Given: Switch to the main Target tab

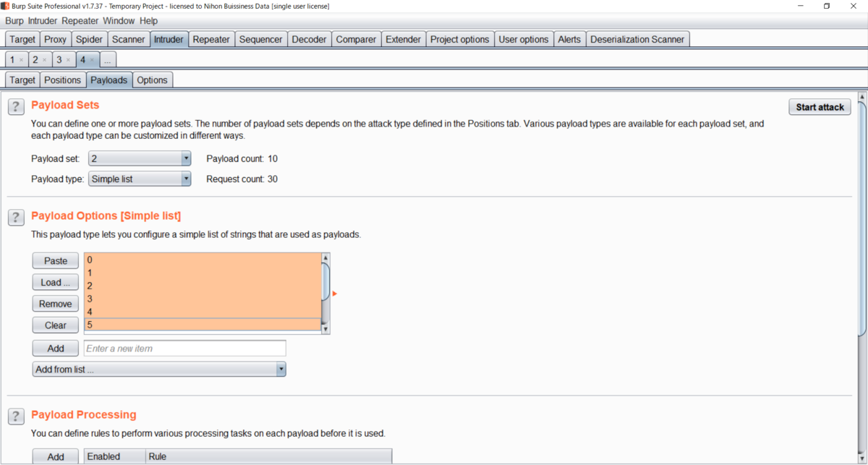Looking at the screenshot, I should coord(22,39).
